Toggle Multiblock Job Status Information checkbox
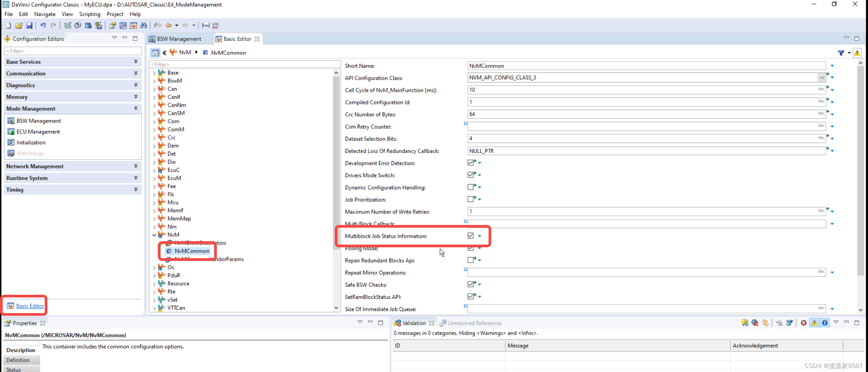Screen dimensions: 868x372 pos(470,235)
